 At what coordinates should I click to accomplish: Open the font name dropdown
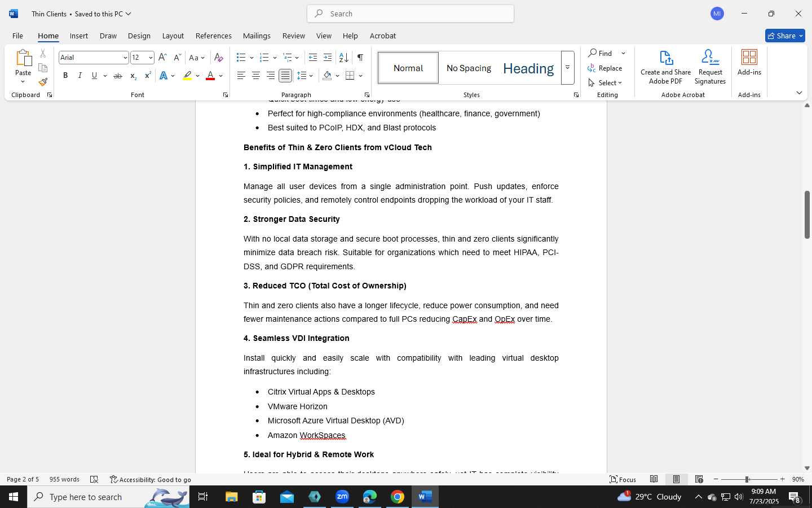click(125, 58)
